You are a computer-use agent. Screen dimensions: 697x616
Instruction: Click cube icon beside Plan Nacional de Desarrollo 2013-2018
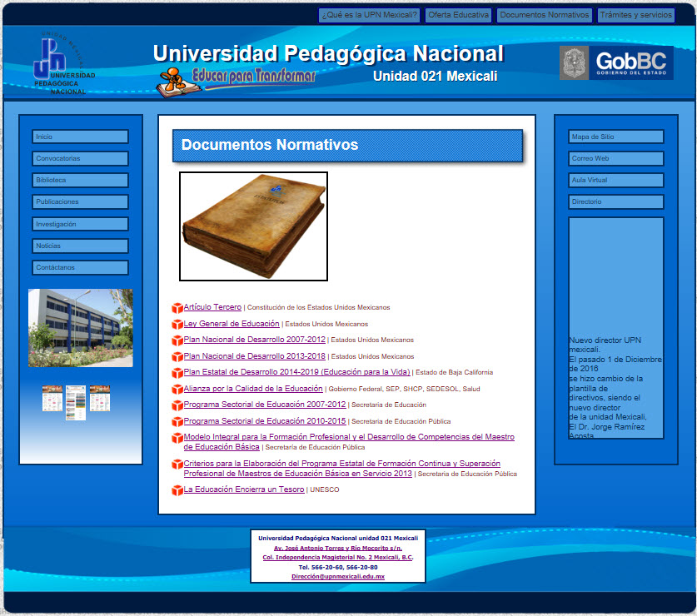[177, 356]
